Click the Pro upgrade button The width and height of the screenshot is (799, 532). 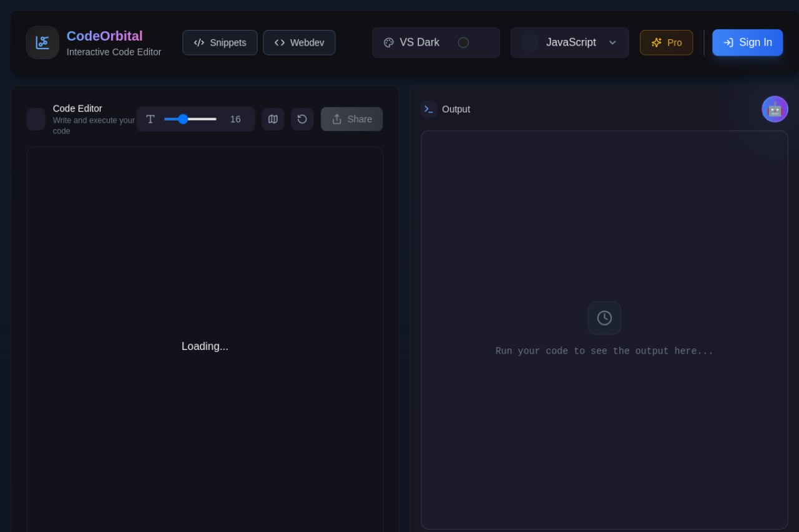(x=666, y=42)
